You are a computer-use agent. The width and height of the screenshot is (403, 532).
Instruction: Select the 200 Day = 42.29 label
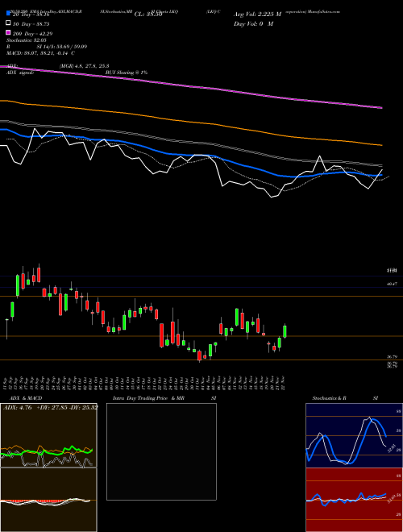point(32,34)
